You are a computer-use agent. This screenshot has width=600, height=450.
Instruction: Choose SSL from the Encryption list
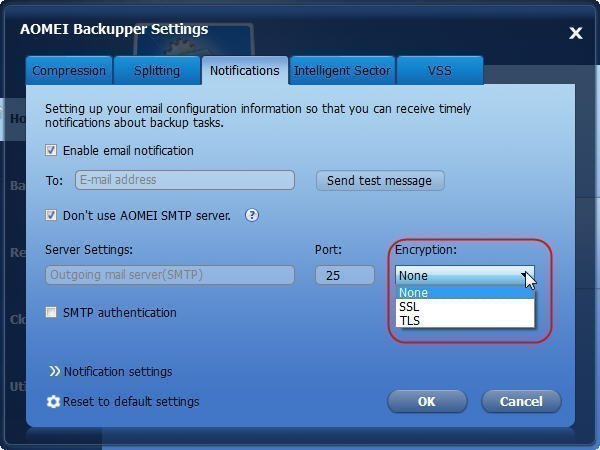tap(465, 307)
